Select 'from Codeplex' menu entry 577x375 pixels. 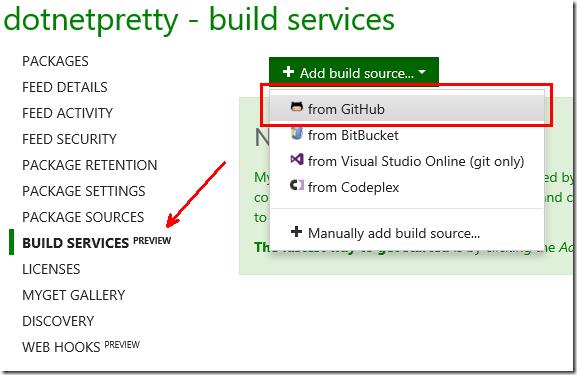pyautogui.click(x=407, y=187)
